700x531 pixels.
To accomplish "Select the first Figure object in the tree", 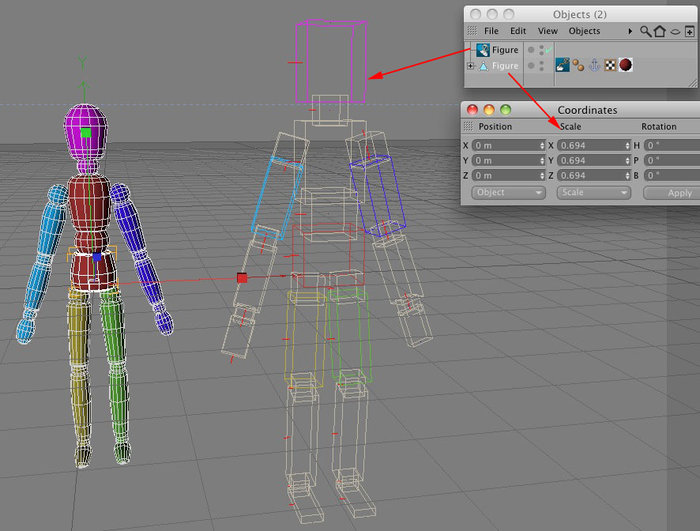I will point(505,50).
